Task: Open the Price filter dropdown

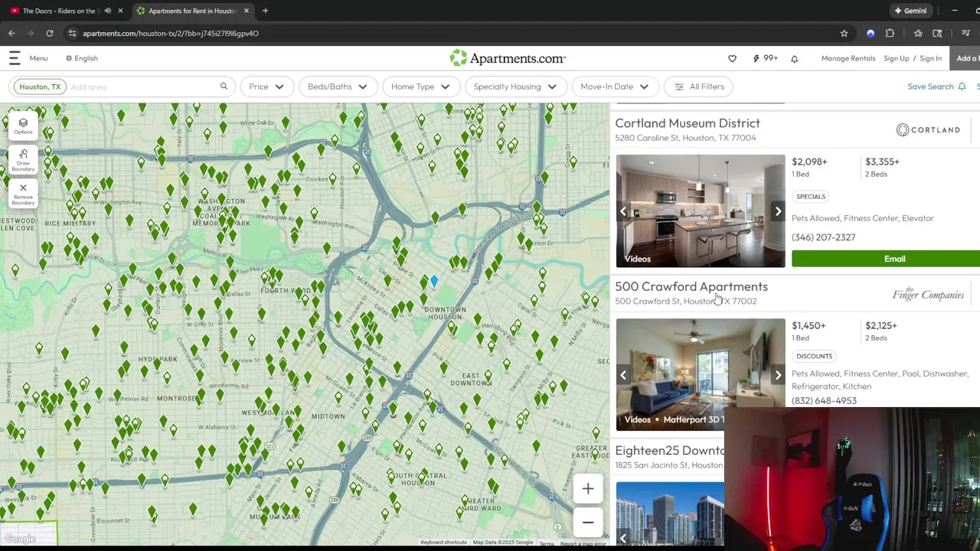Action: 266,86
